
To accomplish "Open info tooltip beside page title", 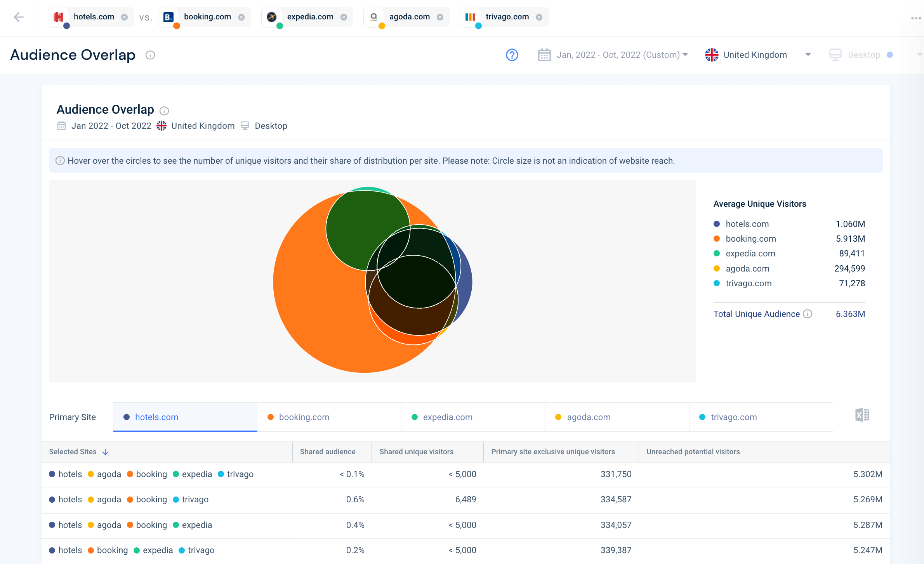I will (150, 55).
